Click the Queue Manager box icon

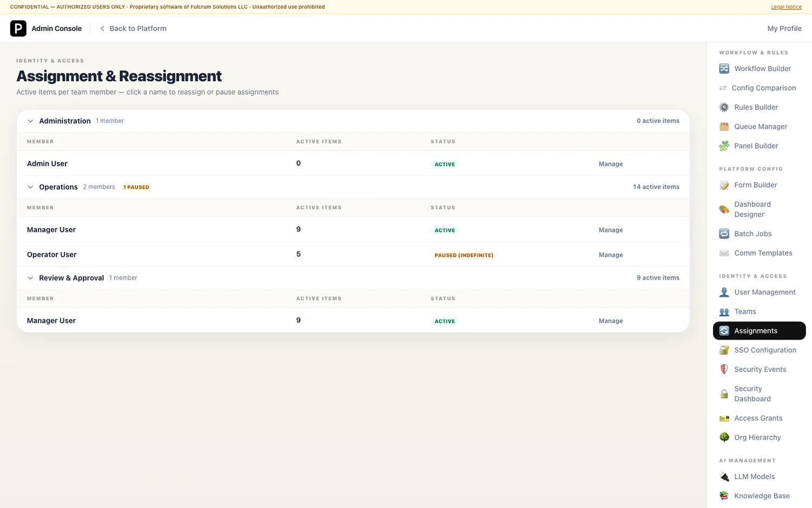tap(724, 127)
